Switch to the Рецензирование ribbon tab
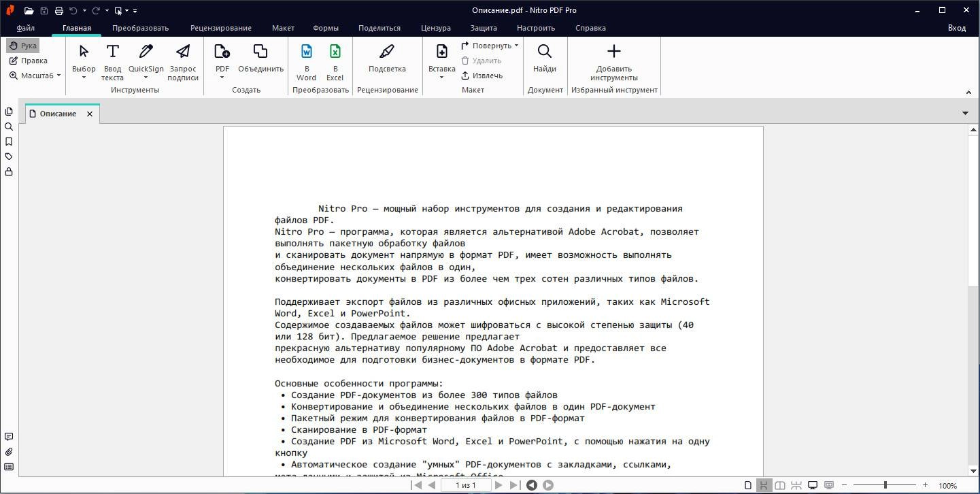980x494 pixels. pos(221,28)
